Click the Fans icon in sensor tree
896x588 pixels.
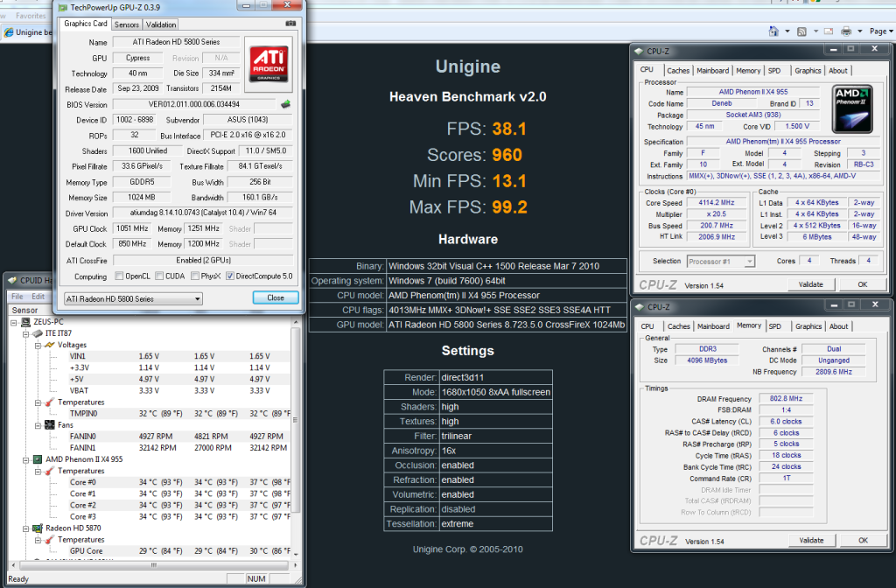(50, 425)
